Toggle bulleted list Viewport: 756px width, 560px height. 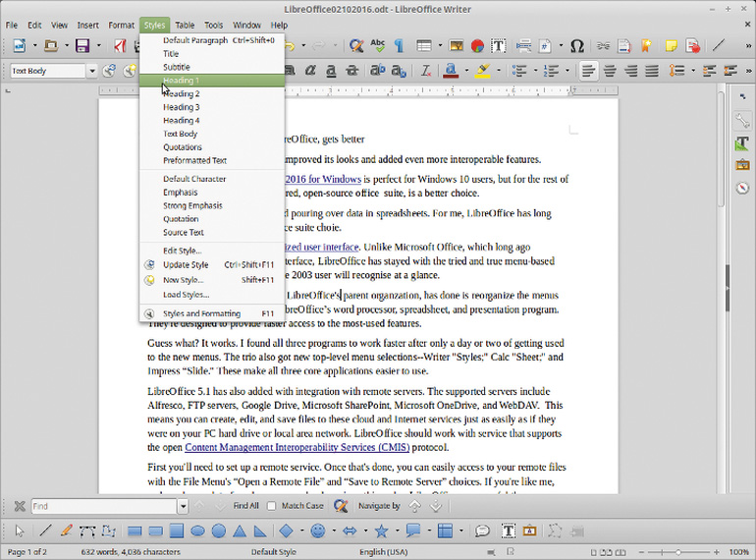point(519,71)
